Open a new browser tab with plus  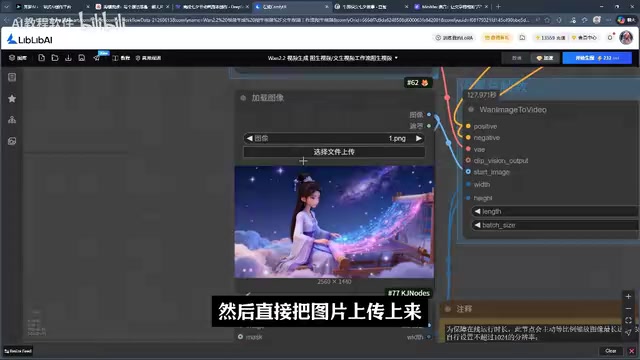(498, 7)
